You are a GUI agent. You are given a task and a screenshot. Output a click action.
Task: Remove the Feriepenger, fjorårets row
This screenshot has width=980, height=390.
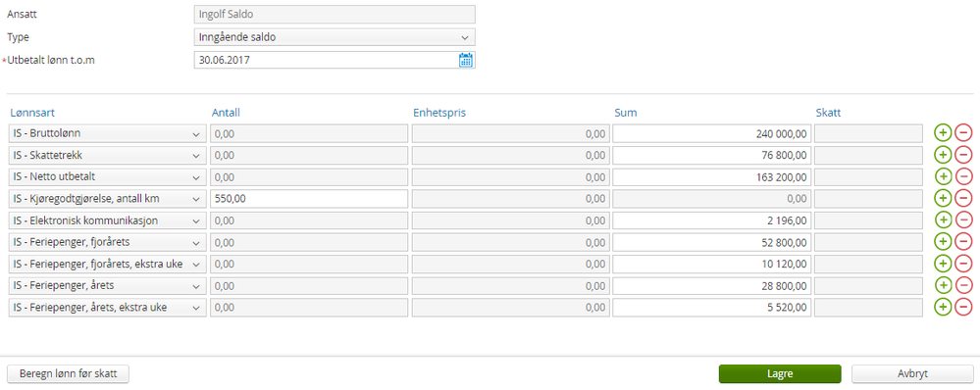pyautogui.click(x=963, y=241)
